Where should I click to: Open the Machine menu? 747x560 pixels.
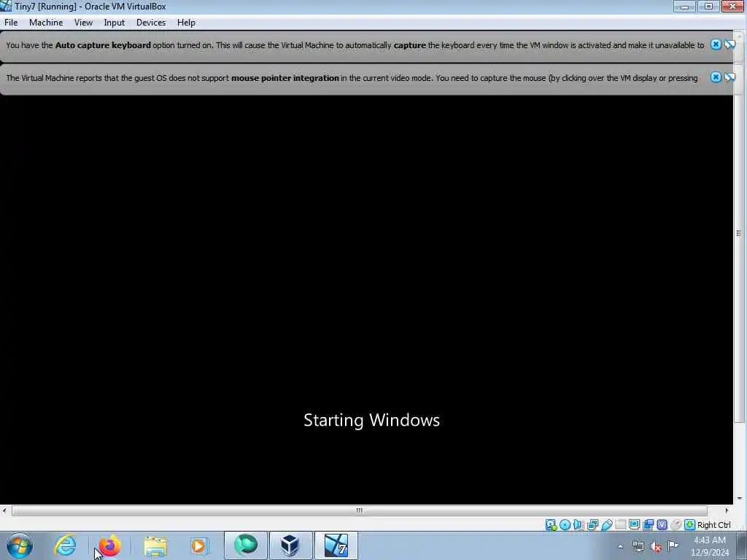pyautogui.click(x=46, y=23)
